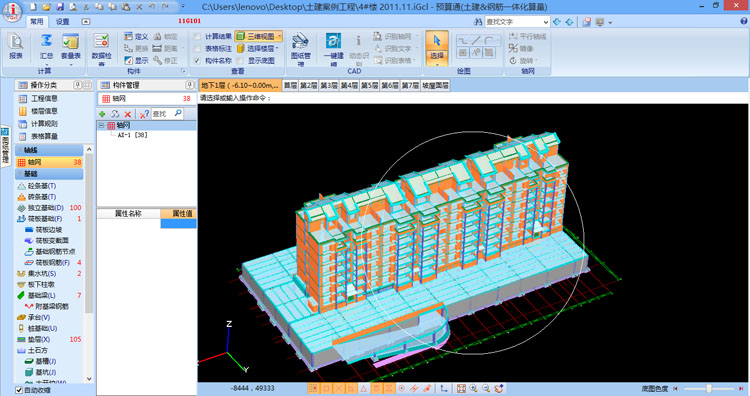
Task: Activate the 选择 arrow selection tool
Action: [437, 48]
